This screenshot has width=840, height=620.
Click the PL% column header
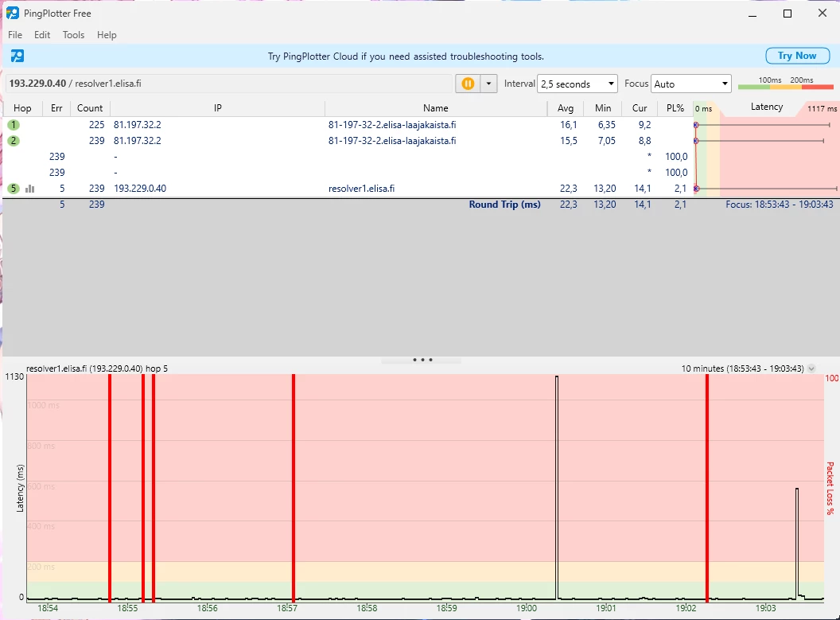[x=675, y=108]
